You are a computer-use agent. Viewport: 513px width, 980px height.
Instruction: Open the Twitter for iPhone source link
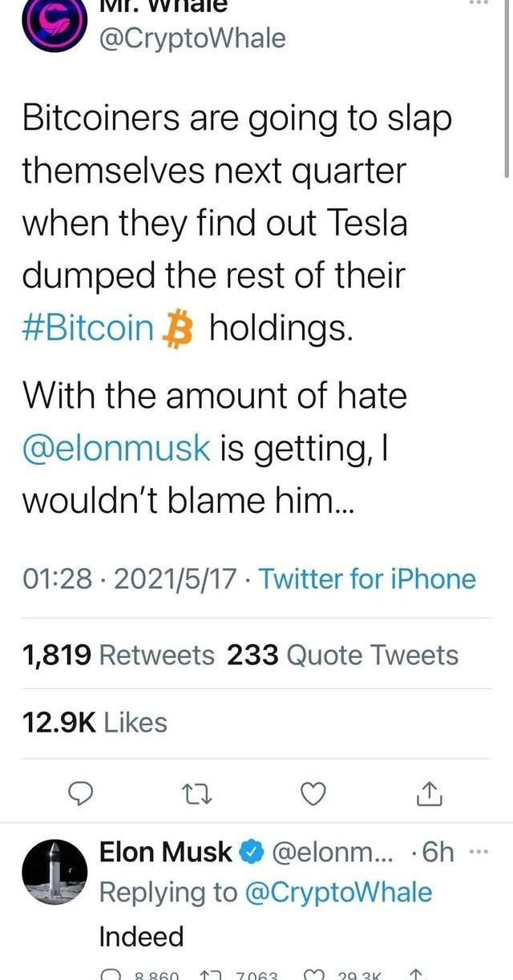(x=367, y=579)
